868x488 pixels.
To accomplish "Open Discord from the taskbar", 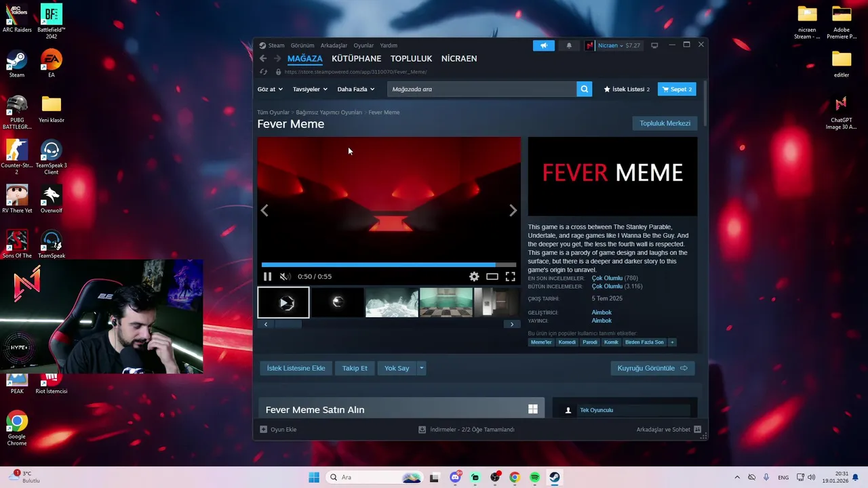I will coord(456,477).
